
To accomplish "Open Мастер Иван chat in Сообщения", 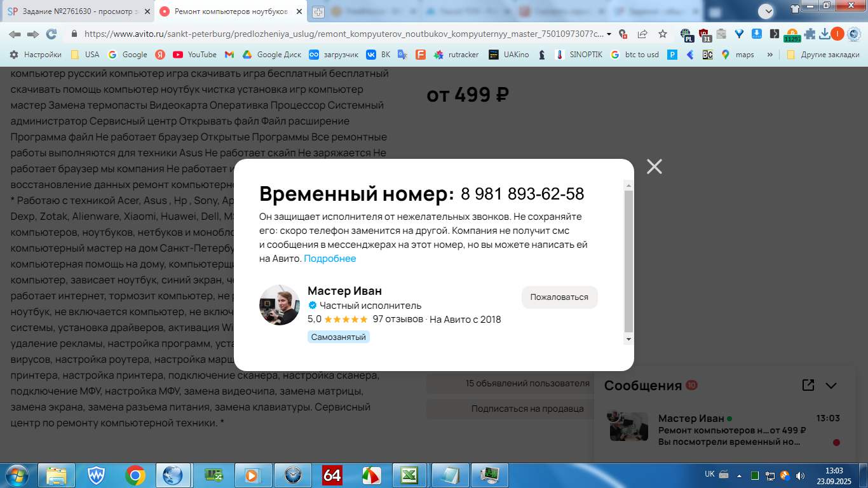I will coord(724,430).
